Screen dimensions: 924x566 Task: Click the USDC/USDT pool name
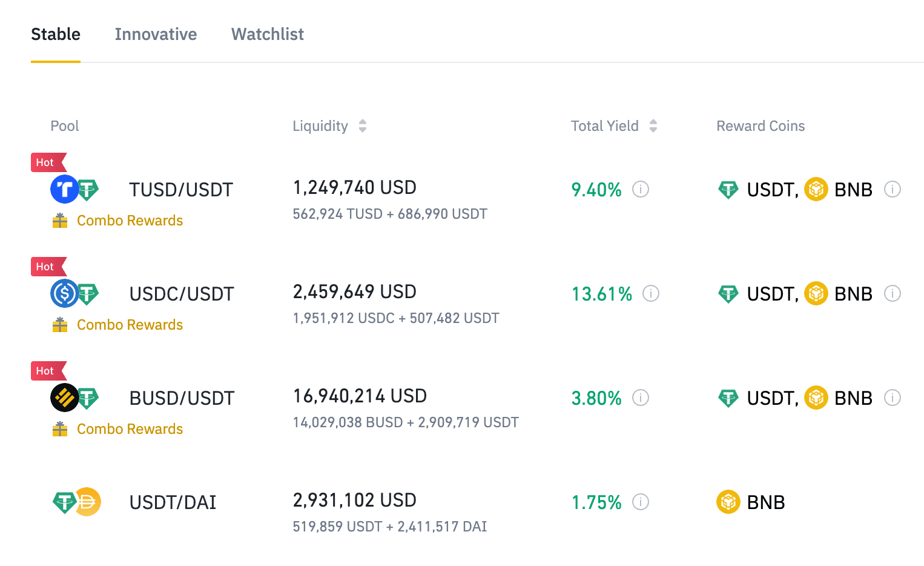point(182,294)
